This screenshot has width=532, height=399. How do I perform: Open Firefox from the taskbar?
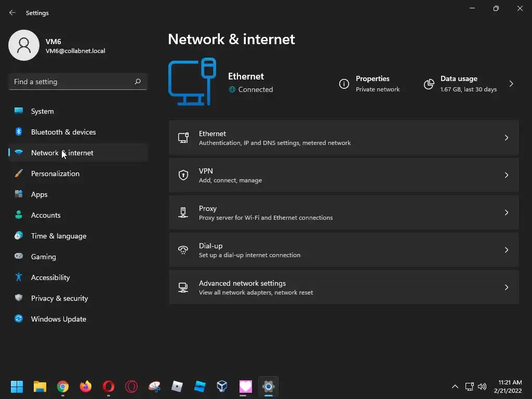(x=86, y=387)
